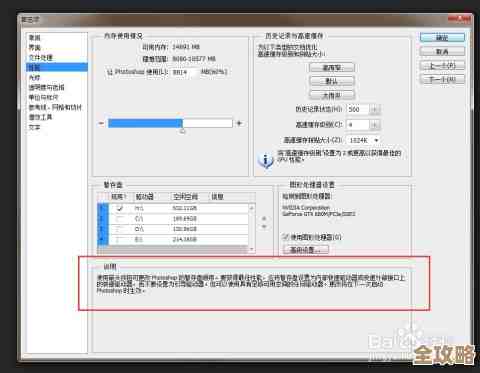Click the GeForce GTX graphics processor text
Viewport: 480px width, 373px height.
pyautogui.click(x=319, y=214)
